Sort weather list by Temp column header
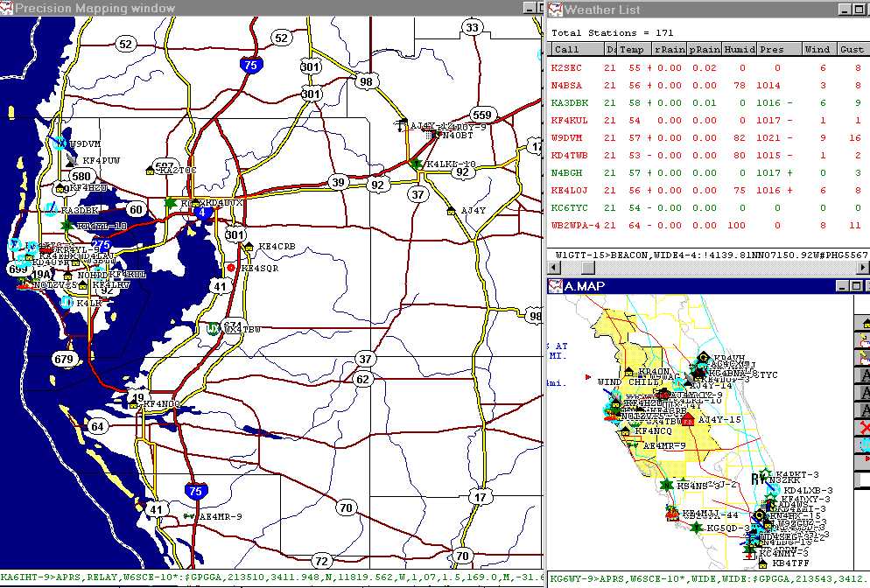The image size is (870, 588). (632, 50)
